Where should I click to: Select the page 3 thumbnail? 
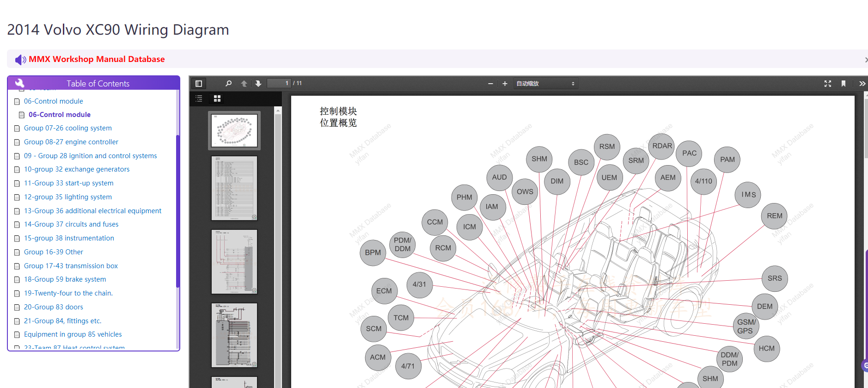click(234, 262)
